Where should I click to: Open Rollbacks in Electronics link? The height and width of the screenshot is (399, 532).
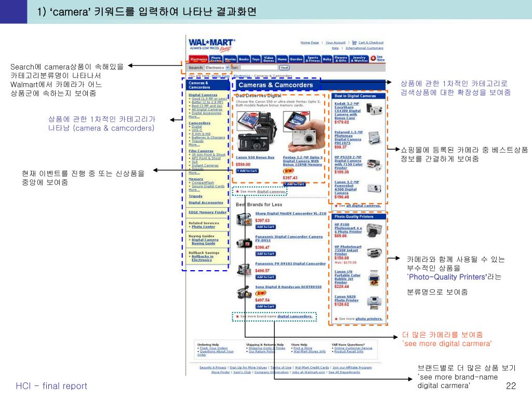click(x=202, y=258)
